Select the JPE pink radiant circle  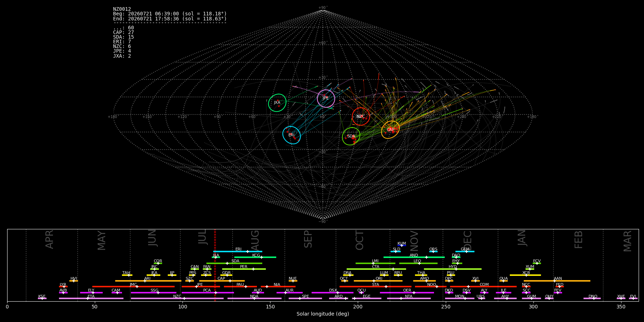pyautogui.click(x=326, y=98)
